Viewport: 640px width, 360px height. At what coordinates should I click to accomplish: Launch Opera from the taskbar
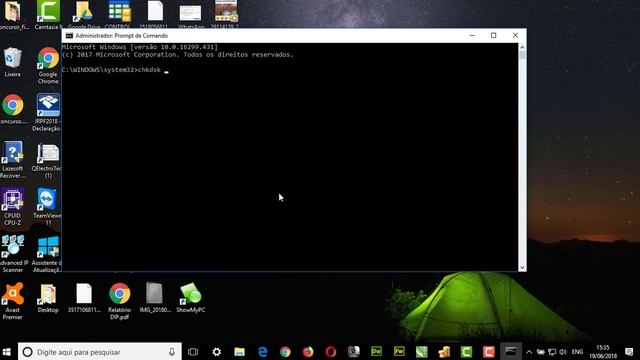tap(331, 352)
